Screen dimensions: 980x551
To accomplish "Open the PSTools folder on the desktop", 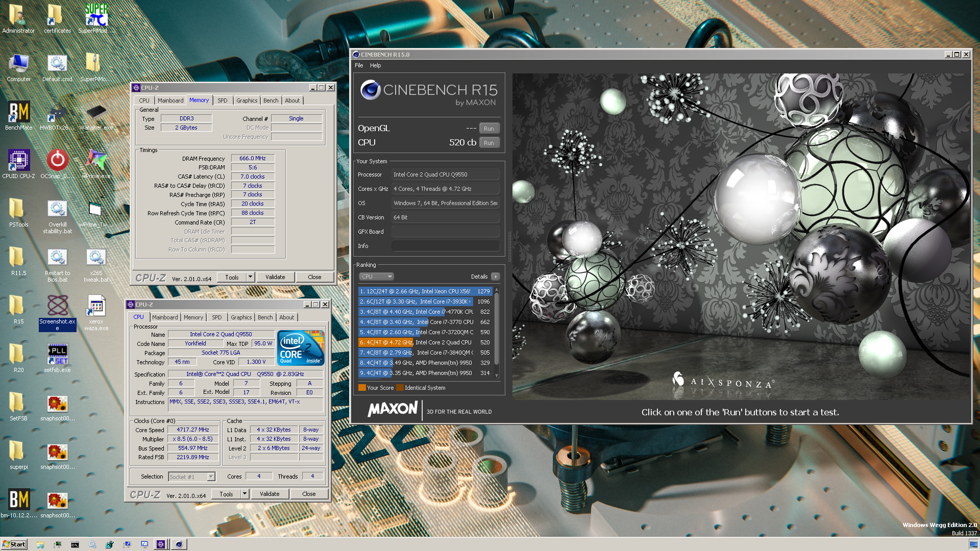I will [x=18, y=212].
